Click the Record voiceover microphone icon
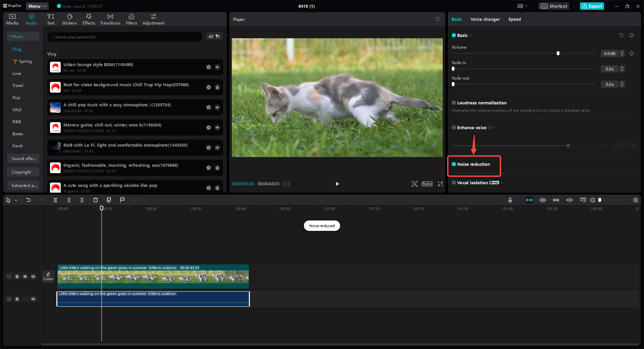644x349 pixels. pyautogui.click(x=510, y=200)
